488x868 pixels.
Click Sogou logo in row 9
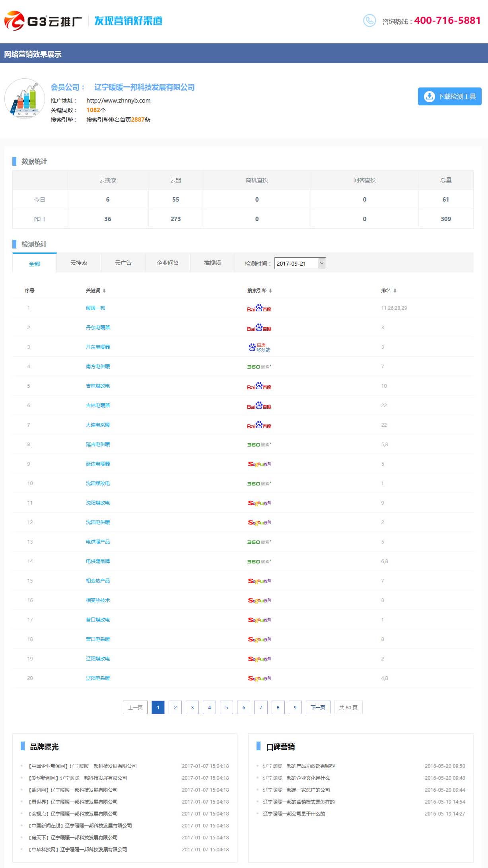(x=259, y=464)
